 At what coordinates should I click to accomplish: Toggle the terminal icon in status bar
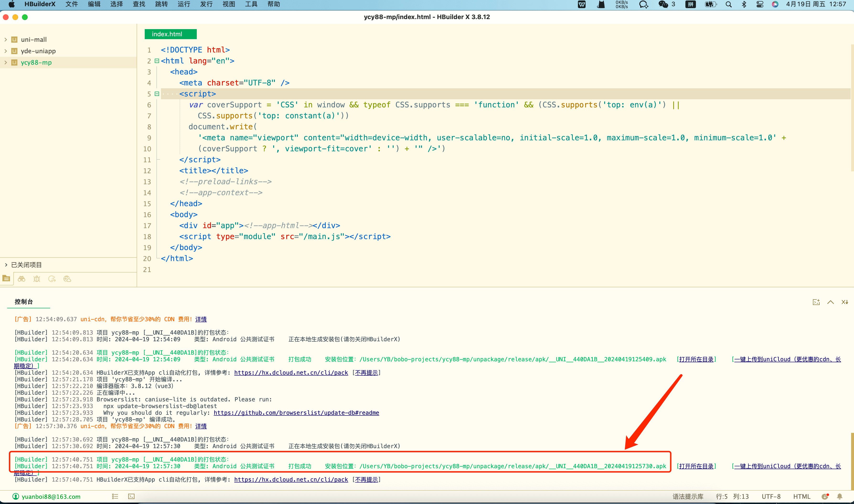(x=131, y=496)
